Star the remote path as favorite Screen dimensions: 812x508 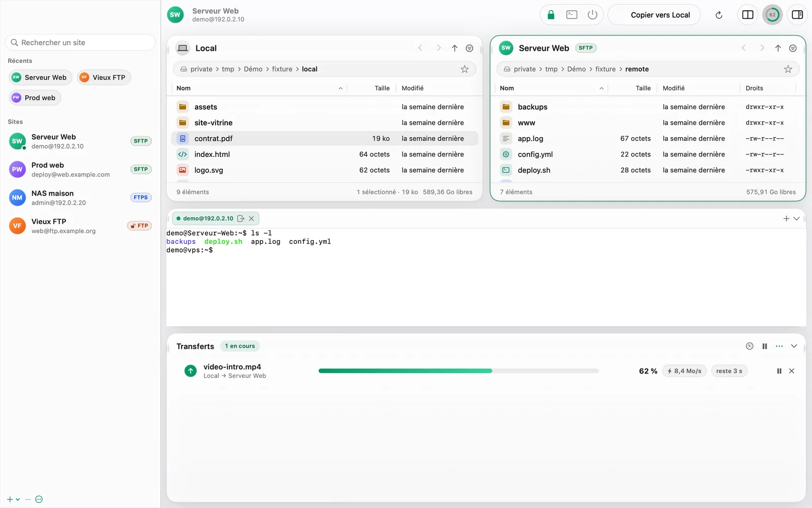[788, 69]
